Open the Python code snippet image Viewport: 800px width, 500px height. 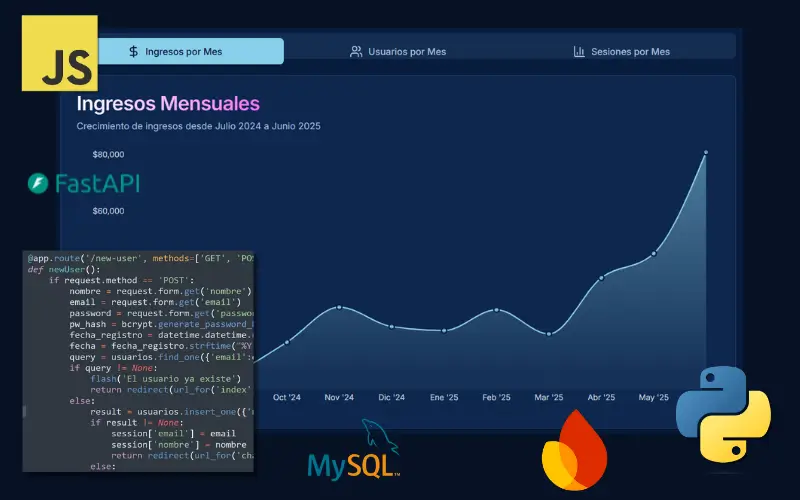tap(138, 360)
